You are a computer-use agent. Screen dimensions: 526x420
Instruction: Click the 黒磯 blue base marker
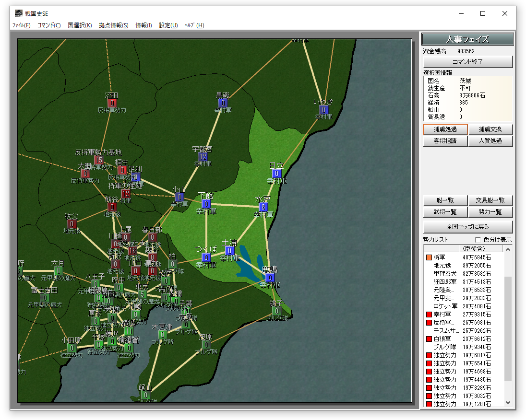tap(222, 103)
